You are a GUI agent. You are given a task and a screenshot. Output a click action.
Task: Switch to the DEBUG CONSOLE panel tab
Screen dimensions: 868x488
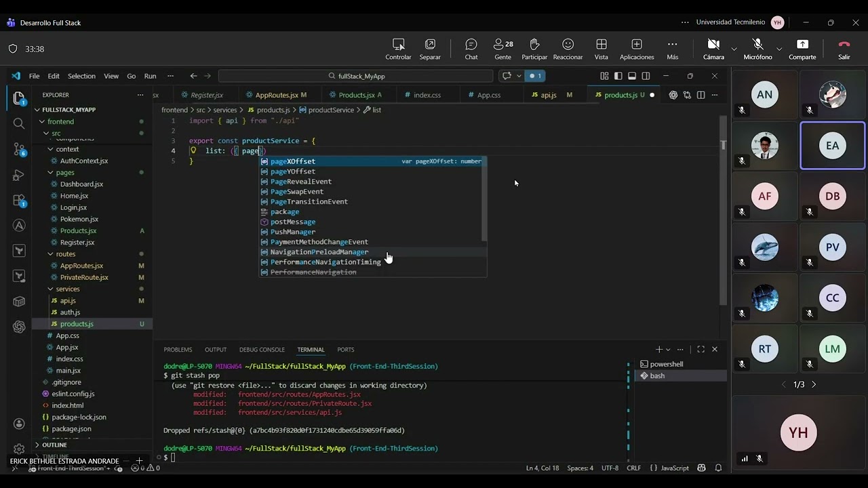(x=262, y=350)
